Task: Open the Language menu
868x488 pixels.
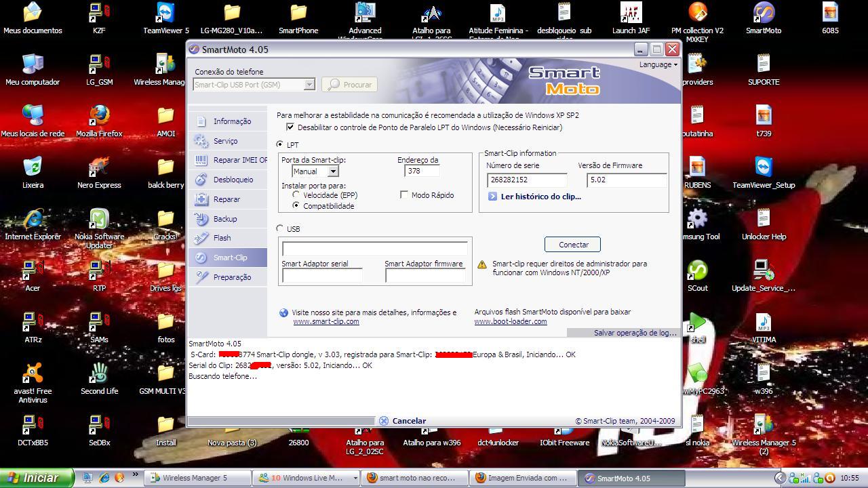Action: 658,64
